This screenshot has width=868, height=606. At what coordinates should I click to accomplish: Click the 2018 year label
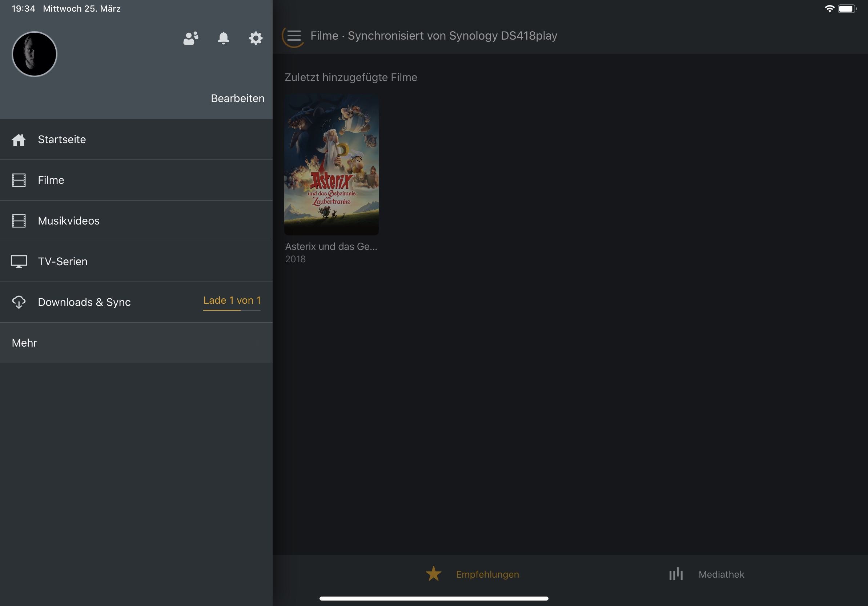pyautogui.click(x=295, y=259)
